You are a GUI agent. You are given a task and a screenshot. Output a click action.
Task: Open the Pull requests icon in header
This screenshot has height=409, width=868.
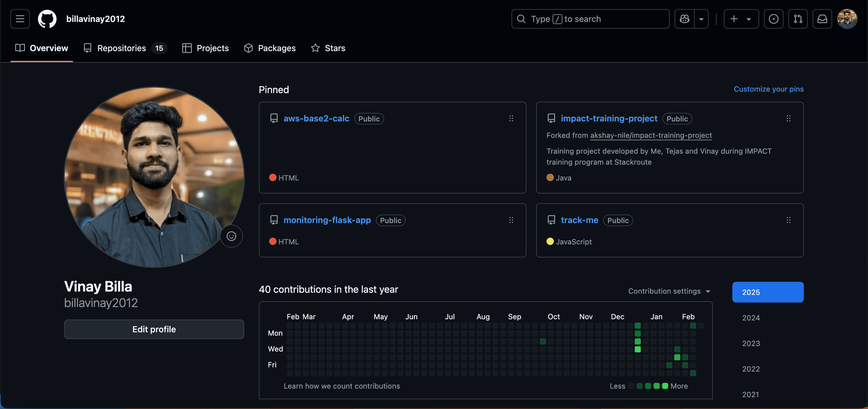[797, 19]
